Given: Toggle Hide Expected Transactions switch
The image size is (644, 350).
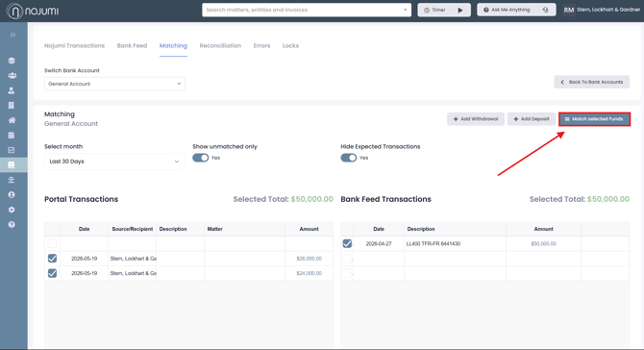Looking at the screenshot, I should [349, 158].
